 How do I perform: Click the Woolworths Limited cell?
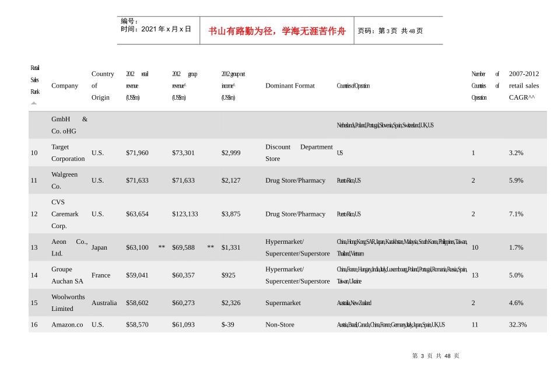point(68,303)
